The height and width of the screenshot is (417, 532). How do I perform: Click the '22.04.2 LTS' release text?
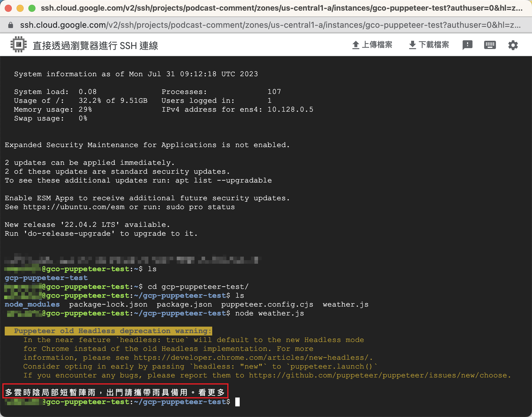[90, 225]
